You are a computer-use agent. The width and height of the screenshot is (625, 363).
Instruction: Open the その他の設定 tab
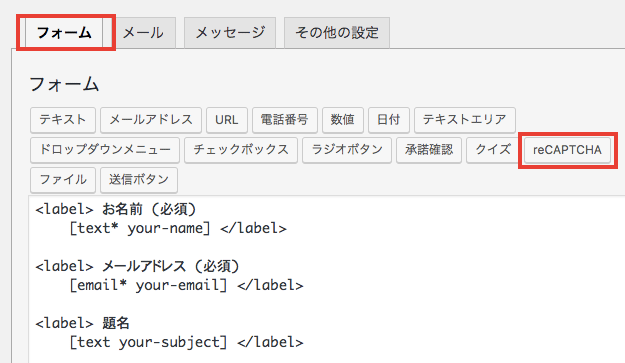(337, 33)
